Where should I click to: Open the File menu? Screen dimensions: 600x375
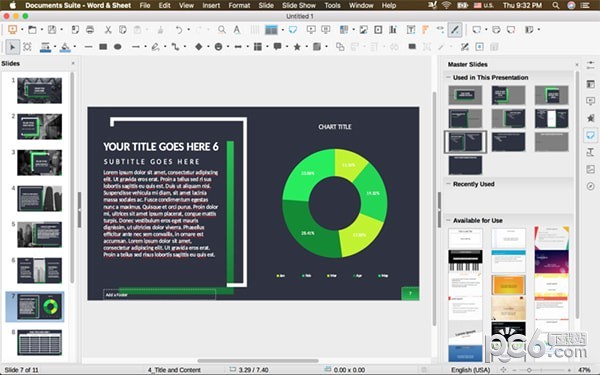point(145,5)
